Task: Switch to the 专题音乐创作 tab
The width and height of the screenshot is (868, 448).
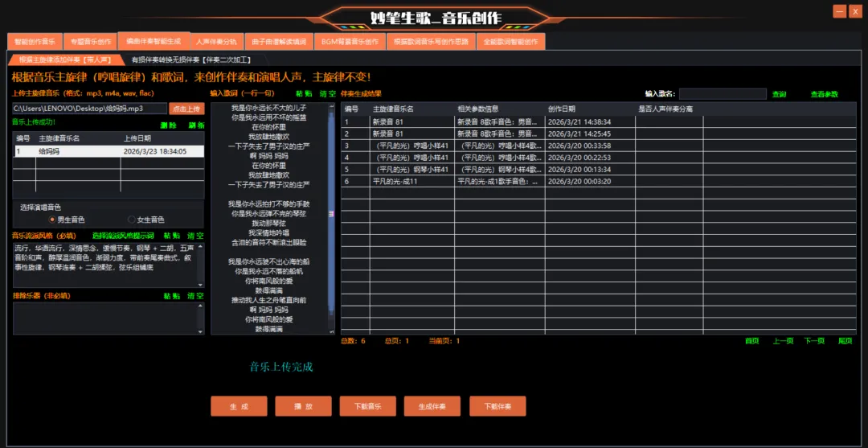Action: (x=90, y=42)
